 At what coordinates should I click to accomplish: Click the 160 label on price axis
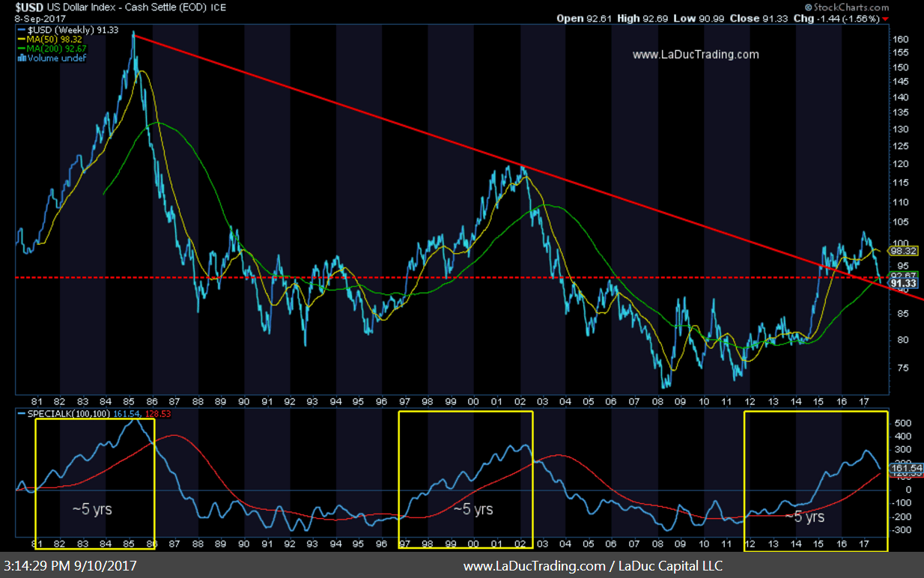coord(900,39)
